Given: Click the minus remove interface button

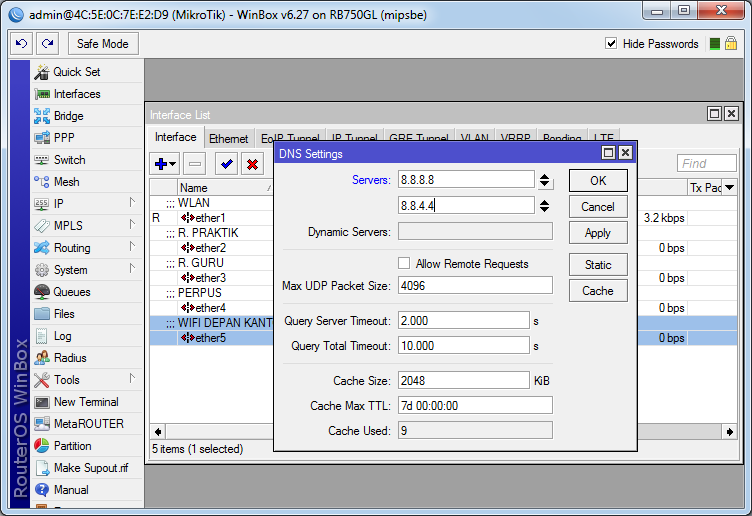Looking at the screenshot, I should [195, 164].
